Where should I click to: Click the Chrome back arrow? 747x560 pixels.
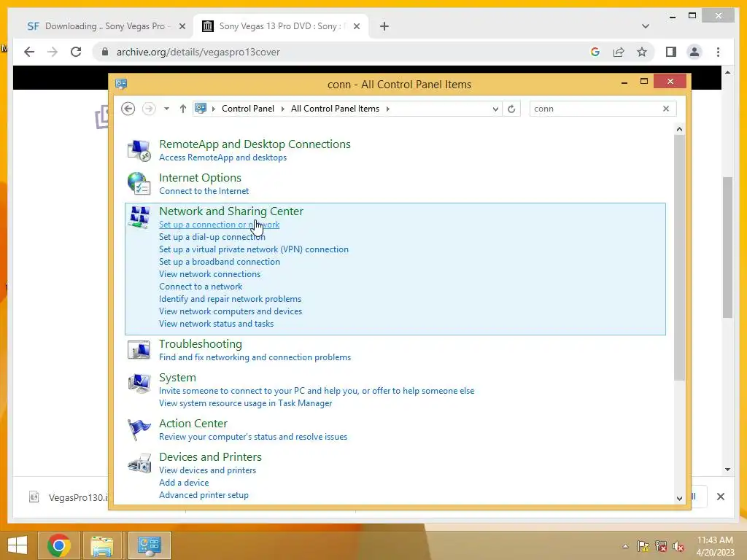(29, 52)
